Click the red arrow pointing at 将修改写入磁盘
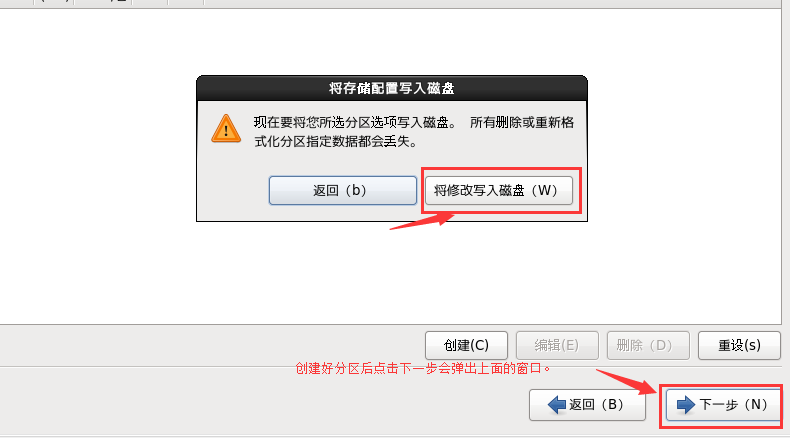790x438 pixels. click(422, 221)
